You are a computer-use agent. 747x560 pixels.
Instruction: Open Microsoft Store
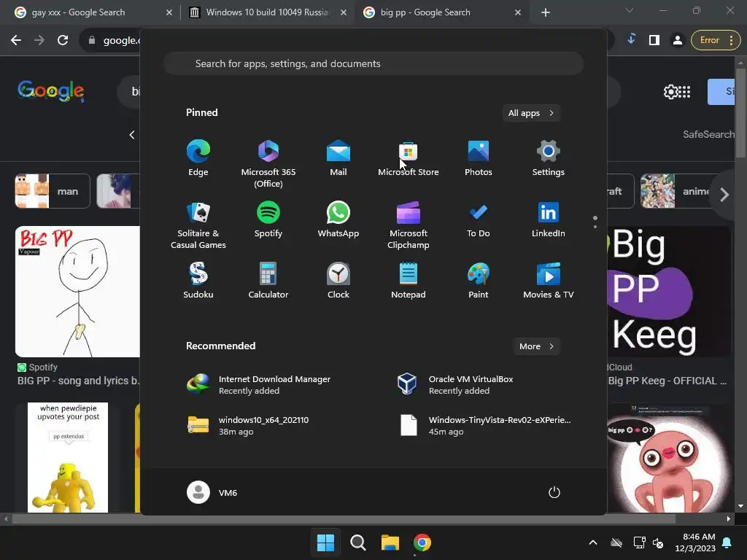[x=409, y=158]
